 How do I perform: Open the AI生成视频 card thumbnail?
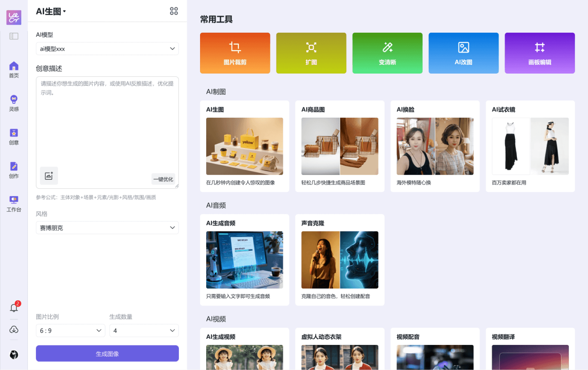point(245,357)
